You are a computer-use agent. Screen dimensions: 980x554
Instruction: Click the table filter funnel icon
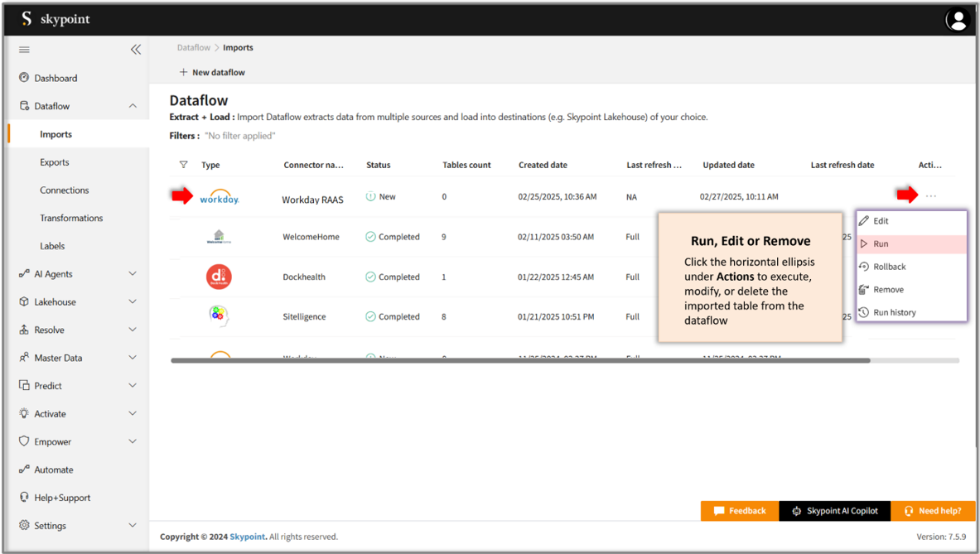(x=183, y=165)
